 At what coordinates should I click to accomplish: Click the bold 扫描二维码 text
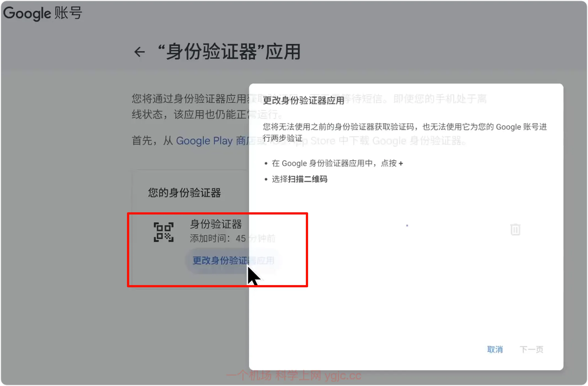click(308, 179)
